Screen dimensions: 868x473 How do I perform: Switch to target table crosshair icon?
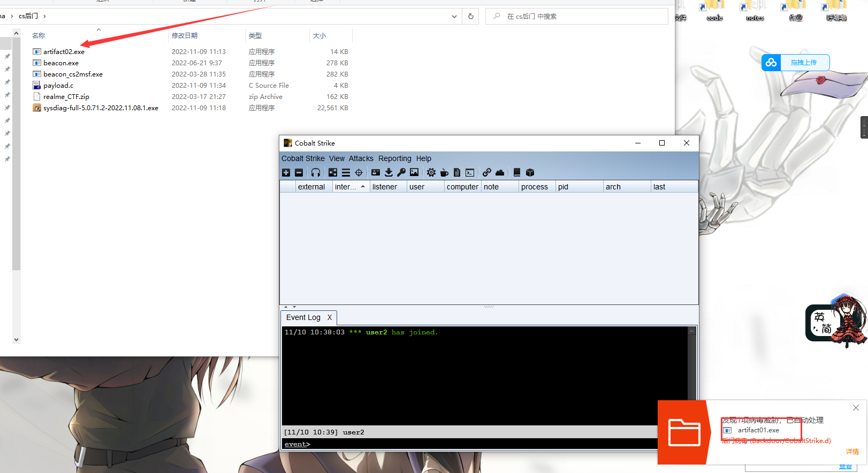point(359,172)
